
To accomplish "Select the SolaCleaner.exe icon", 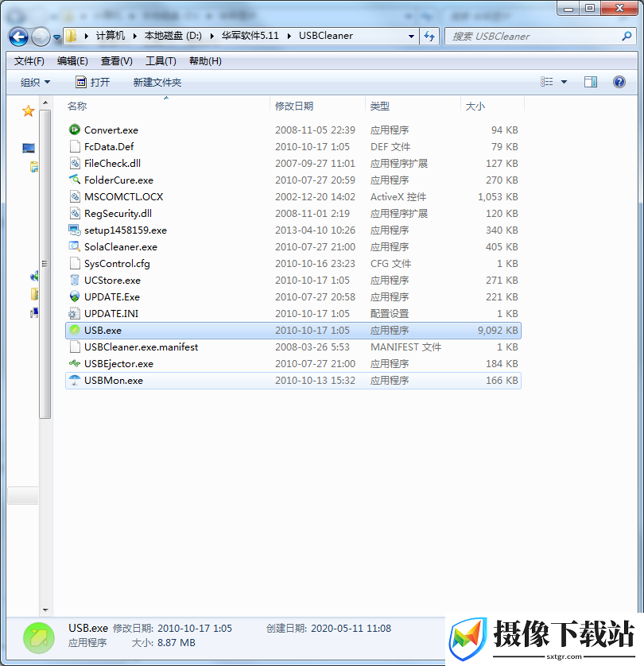I will [x=75, y=246].
